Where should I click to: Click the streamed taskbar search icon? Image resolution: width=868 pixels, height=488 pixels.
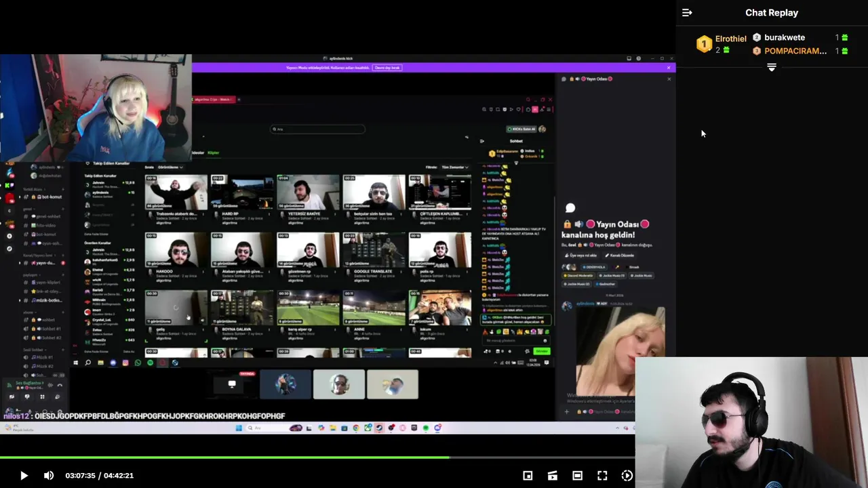click(x=88, y=363)
